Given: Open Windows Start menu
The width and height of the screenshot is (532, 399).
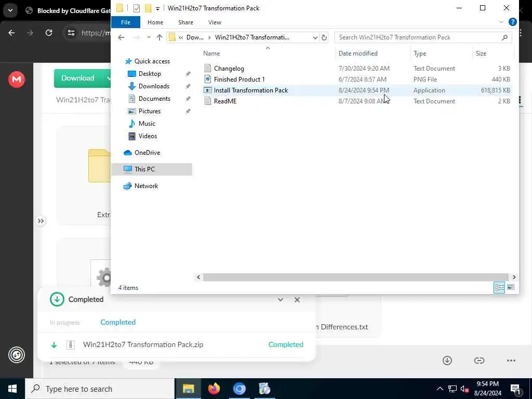Looking at the screenshot, I should 12,389.
